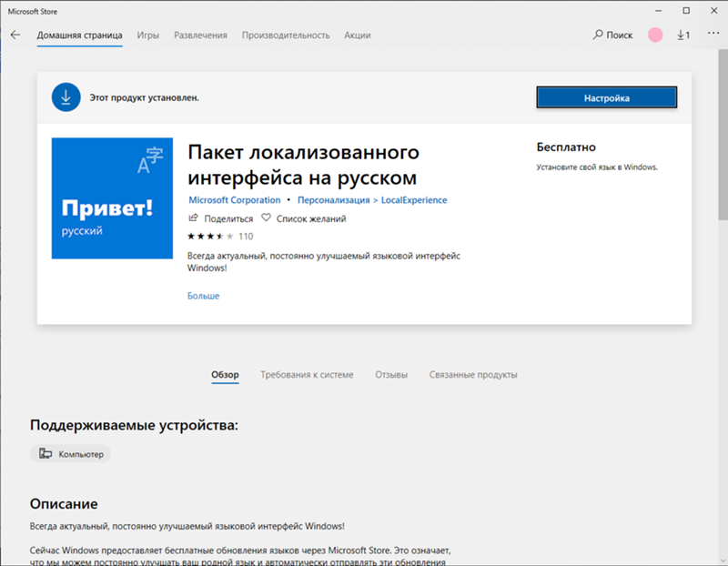Open the Развлечения tab
Viewport: 728px width, 566px height.
[200, 35]
